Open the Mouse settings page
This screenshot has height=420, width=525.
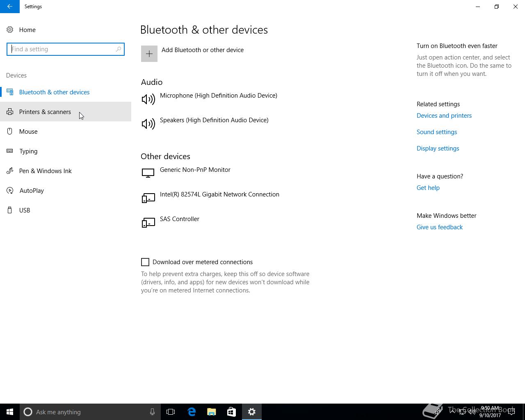pos(66,132)
